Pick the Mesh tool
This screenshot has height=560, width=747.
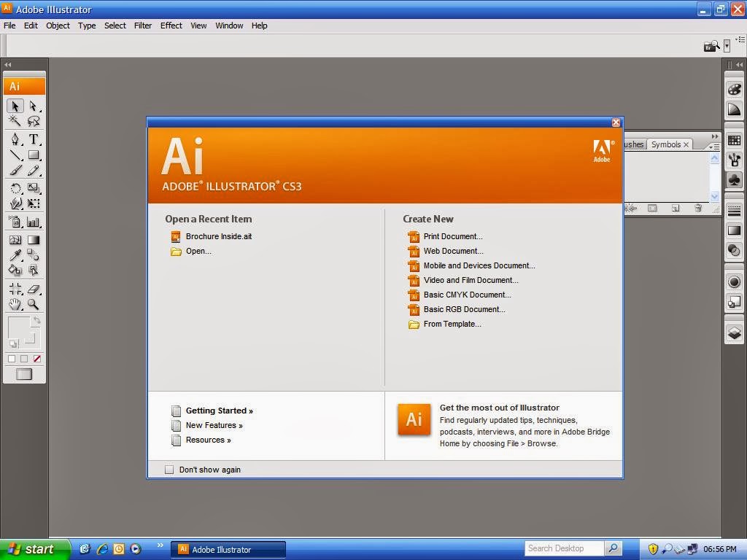15,239
